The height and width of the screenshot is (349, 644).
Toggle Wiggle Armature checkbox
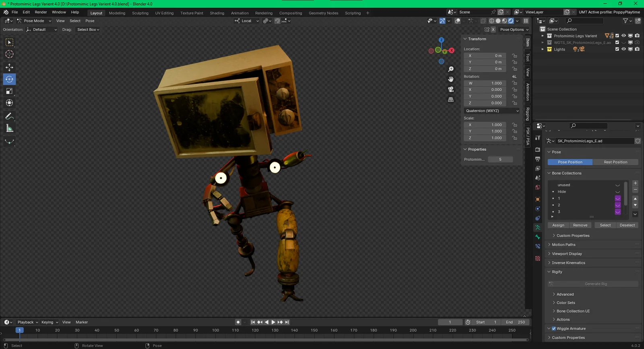(554, 328)
